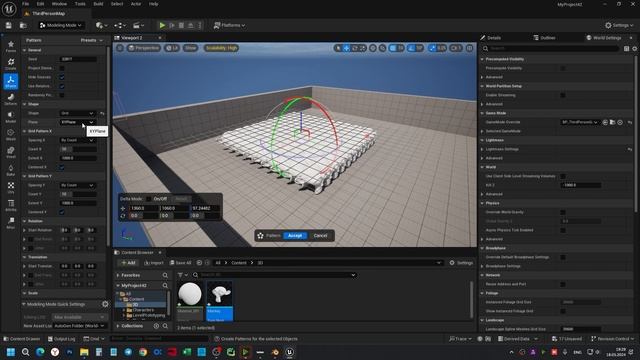Activate the translate gizmo tool in viewport
Viewport: 640px width, 360px height.
pyautogui.click(x=346, y=48)
